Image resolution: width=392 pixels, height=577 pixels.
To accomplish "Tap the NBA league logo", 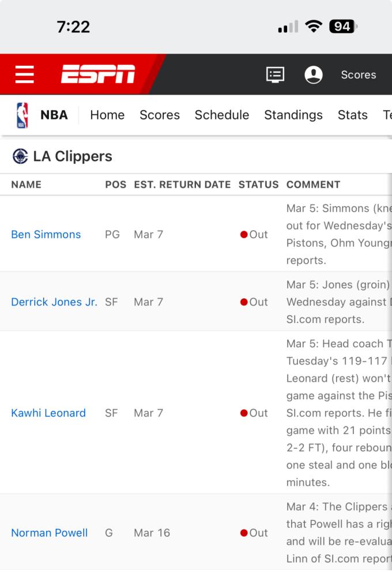I will 22,115.
